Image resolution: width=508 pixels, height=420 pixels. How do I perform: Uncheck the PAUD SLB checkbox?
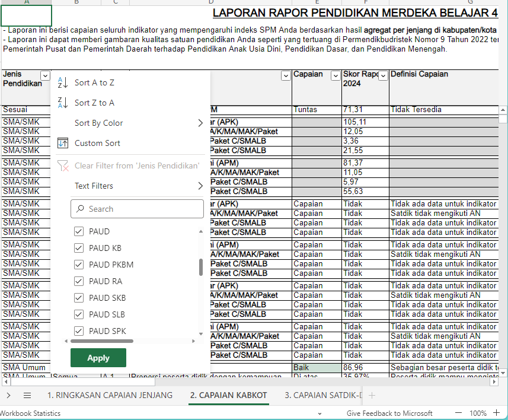pos(78,314)
